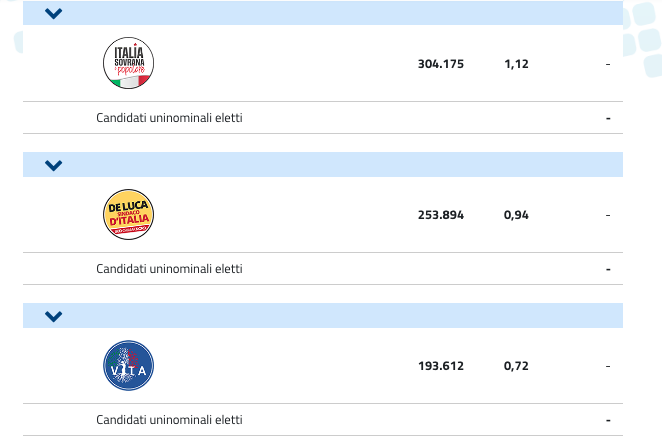The image size is (662, 445).
Task: Select the 304.175 votes figure
Action: pyautogui.click(x=440, y=64)
